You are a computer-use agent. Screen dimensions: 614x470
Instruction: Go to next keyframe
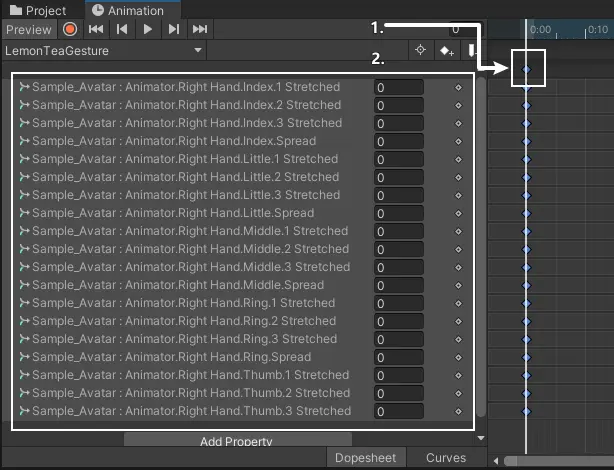(x=173, y=29)
